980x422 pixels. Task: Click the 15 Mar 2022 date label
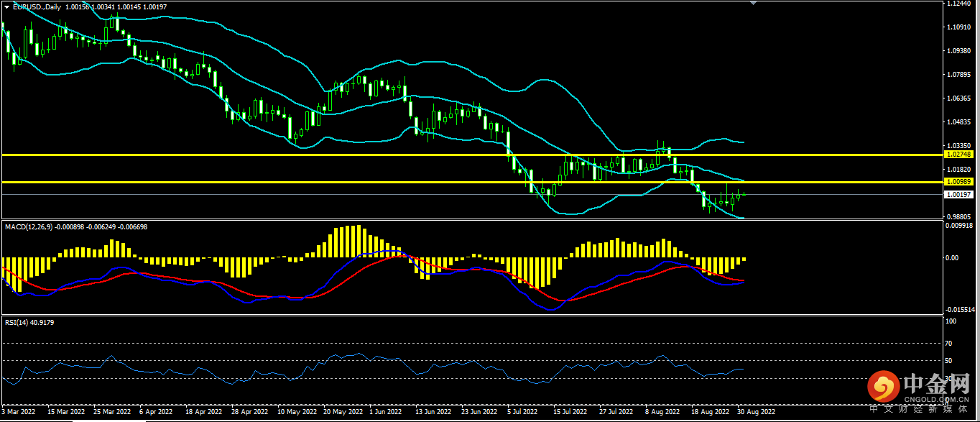(x=66, y=412)
